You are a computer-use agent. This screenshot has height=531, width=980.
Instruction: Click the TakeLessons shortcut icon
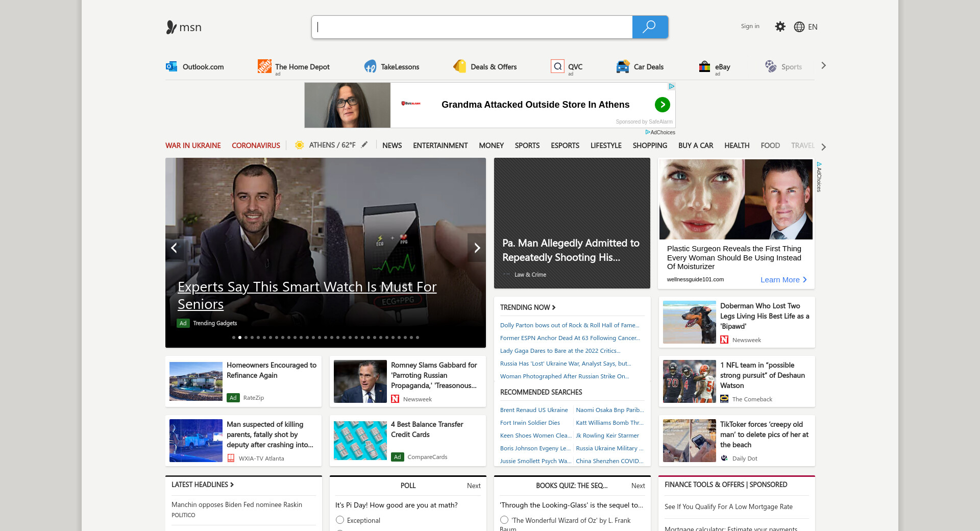click(x=370, y=66)
